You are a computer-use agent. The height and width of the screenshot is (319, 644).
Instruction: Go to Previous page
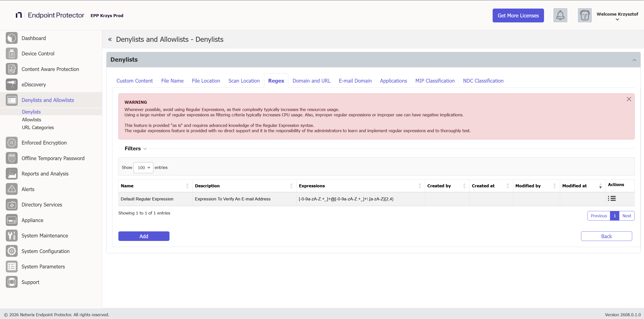tap(599, 216)
